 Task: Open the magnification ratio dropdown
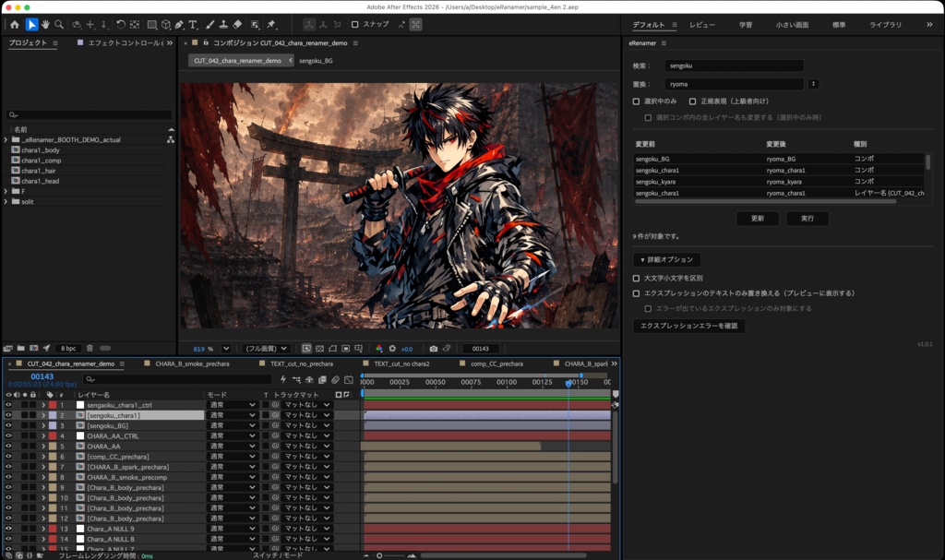226,349
